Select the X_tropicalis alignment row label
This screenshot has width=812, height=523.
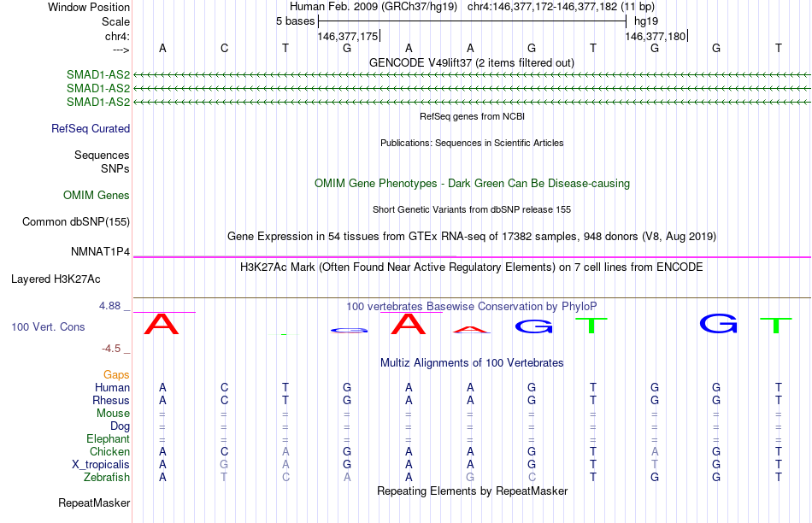(x=101, y=465)
